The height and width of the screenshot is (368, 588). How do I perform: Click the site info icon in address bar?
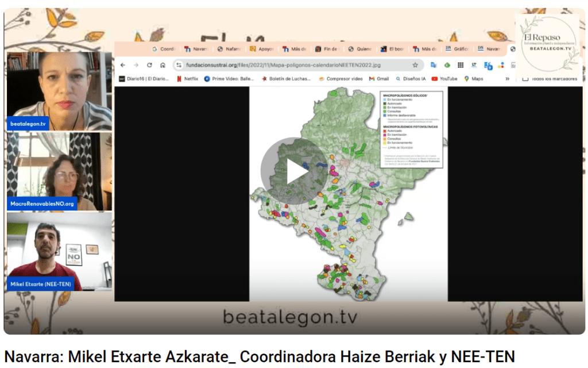(179, 65)
